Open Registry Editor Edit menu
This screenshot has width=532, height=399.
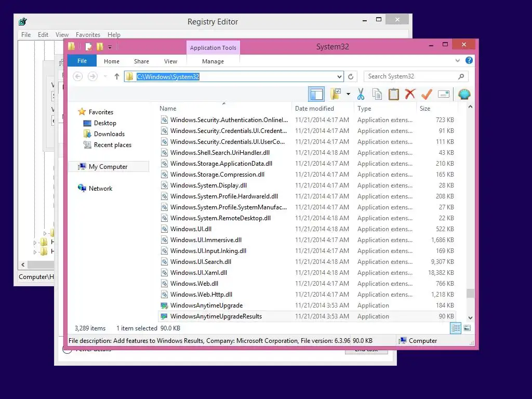(43, 35)
